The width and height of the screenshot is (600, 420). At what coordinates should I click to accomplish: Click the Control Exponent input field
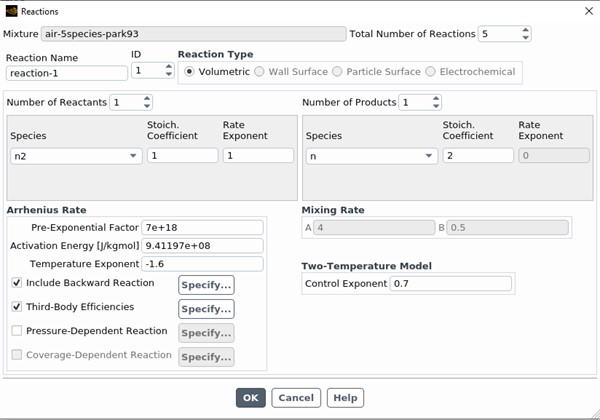point(450,284)
